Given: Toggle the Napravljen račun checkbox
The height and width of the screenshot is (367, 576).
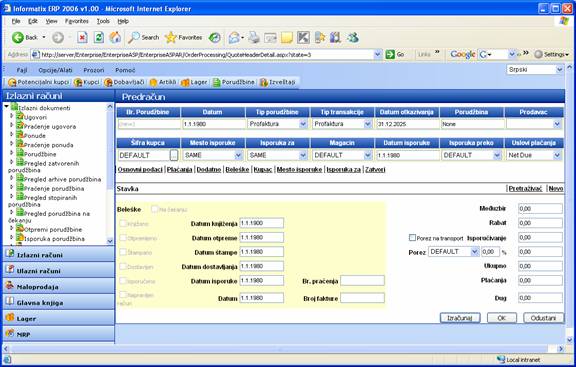Looking at the screenshot, I should 123,295.
